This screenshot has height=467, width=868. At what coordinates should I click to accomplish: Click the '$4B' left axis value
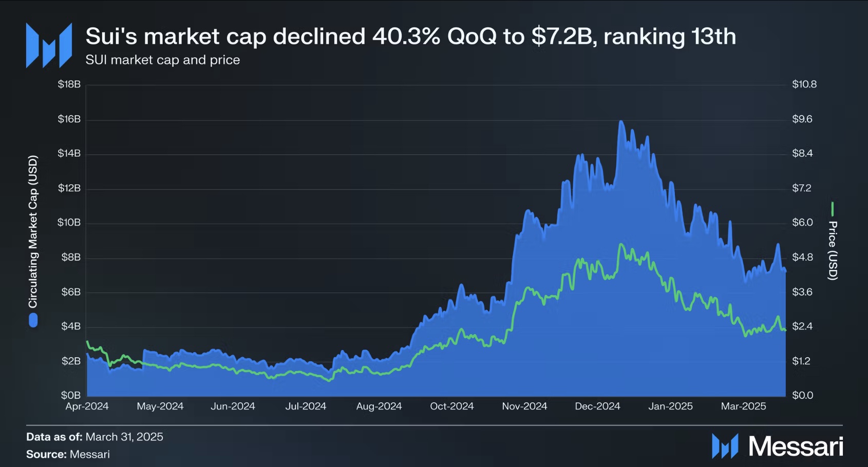click(x=71, y=326)
